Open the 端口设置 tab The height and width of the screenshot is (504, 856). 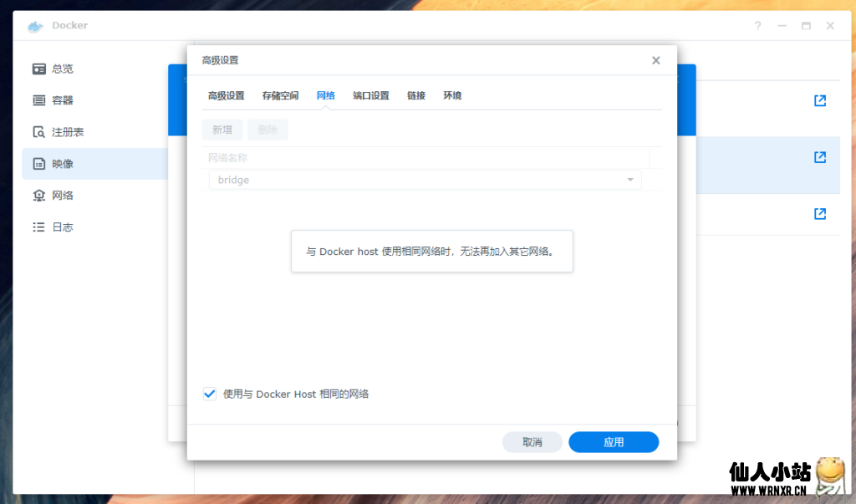(370, 95)
